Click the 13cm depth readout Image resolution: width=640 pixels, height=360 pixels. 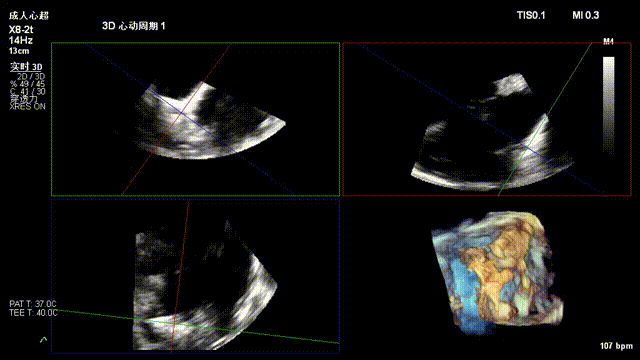19,51
